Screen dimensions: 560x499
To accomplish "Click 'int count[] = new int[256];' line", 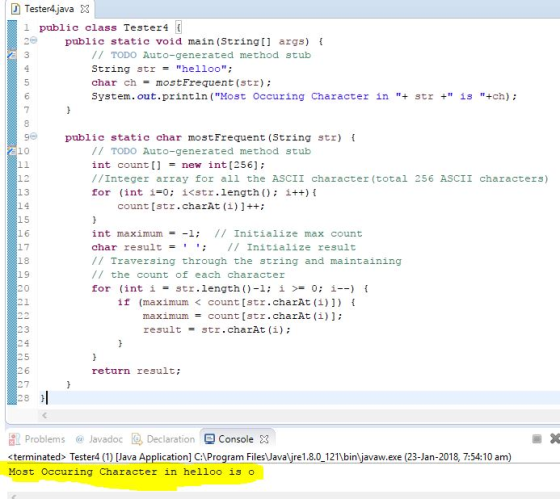I will point(178,165).
